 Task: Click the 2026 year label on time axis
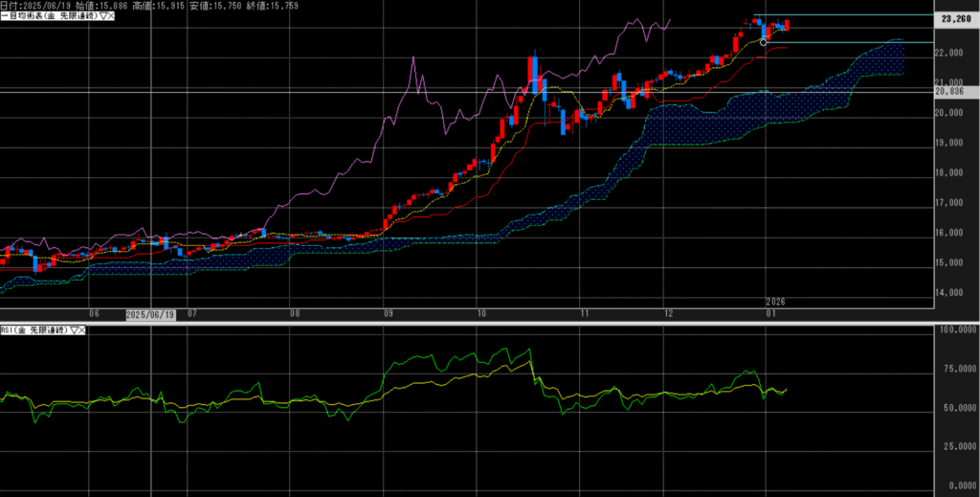(x=775, y=301)
